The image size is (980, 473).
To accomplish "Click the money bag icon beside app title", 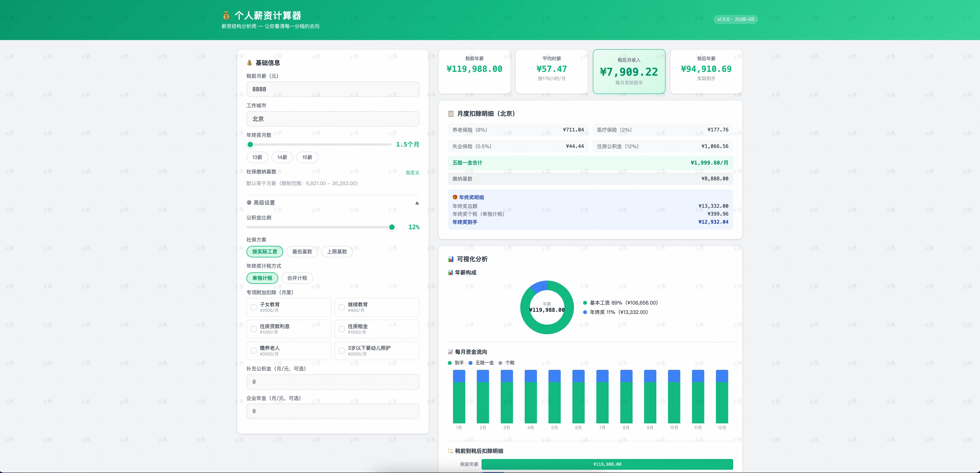I will (x=226, y=16).
